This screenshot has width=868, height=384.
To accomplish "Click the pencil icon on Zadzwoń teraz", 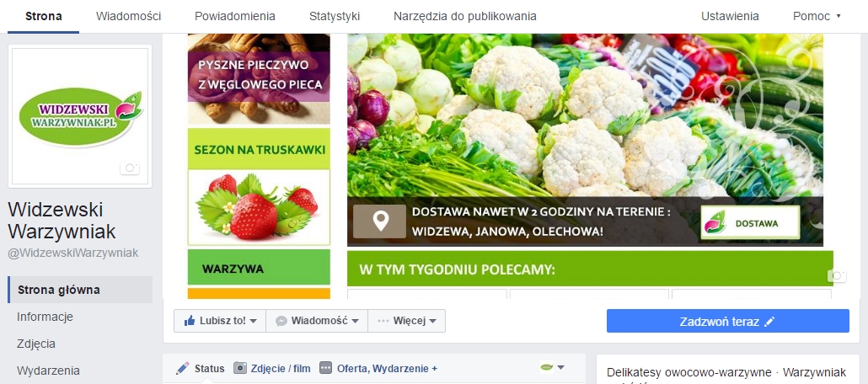I will pos(769,322).
